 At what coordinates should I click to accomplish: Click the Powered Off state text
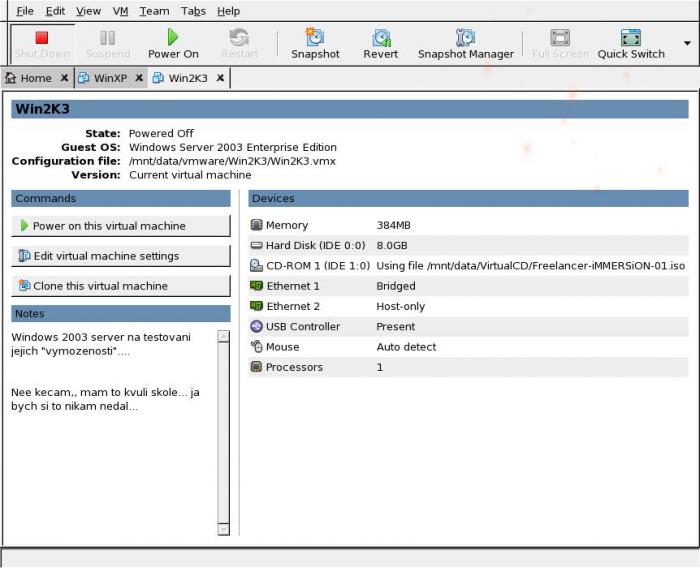click(161, 134)
